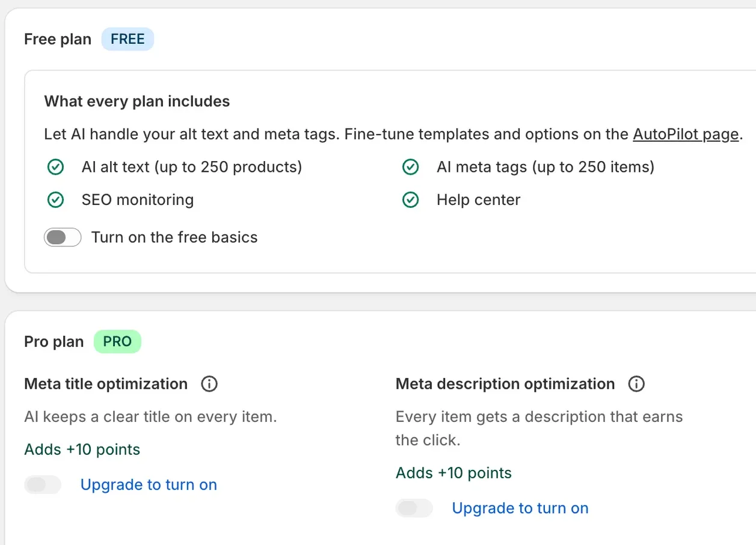Open the AutoPilot page link

[x=686, y=134]
